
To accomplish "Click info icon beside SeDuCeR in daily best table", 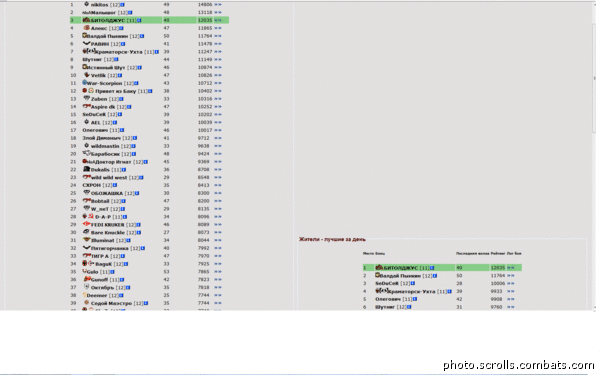I will [x=413, y=284].
